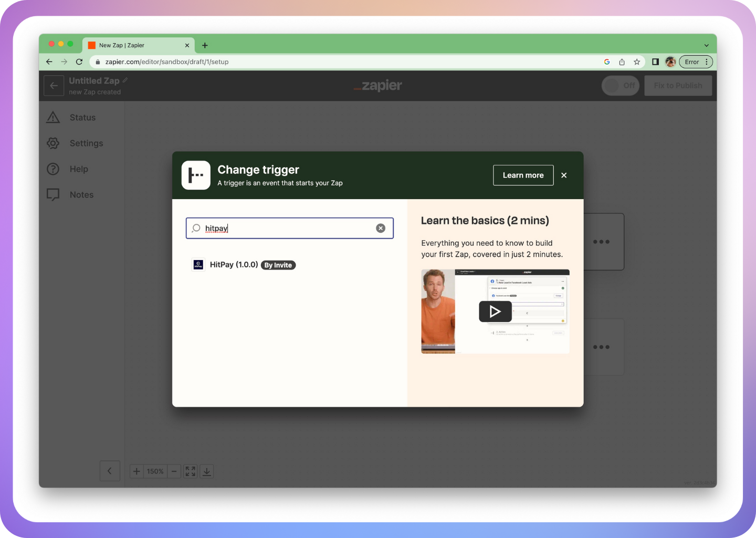Screen dimensions: 756x538
Task: Click the address bar URL
Action: point(167,62)
